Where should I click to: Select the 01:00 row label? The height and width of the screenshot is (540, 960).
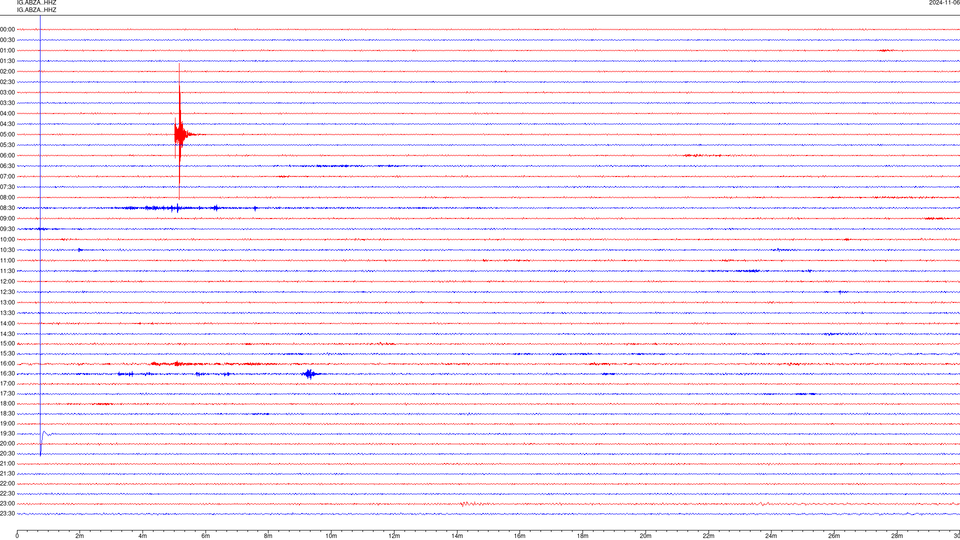coord(7,50)
